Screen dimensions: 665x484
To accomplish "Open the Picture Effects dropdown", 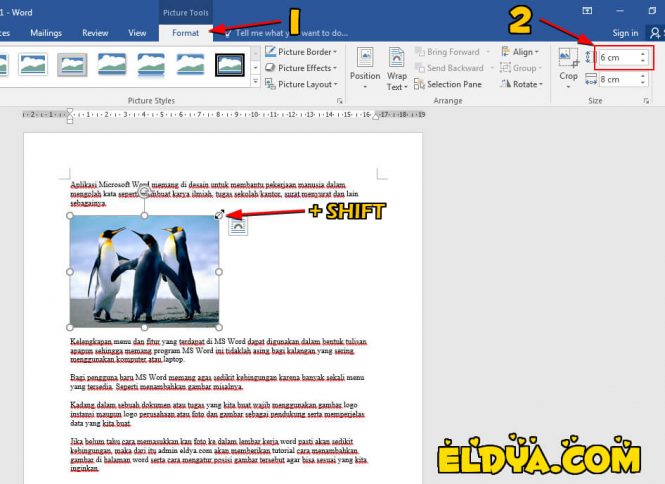I will (x=301, y=68).
